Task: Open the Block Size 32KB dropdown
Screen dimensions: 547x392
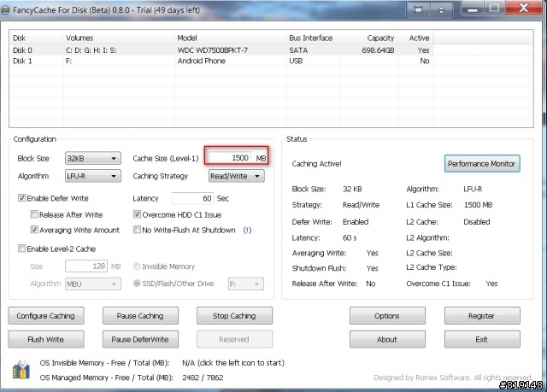Action: [93, 158]
